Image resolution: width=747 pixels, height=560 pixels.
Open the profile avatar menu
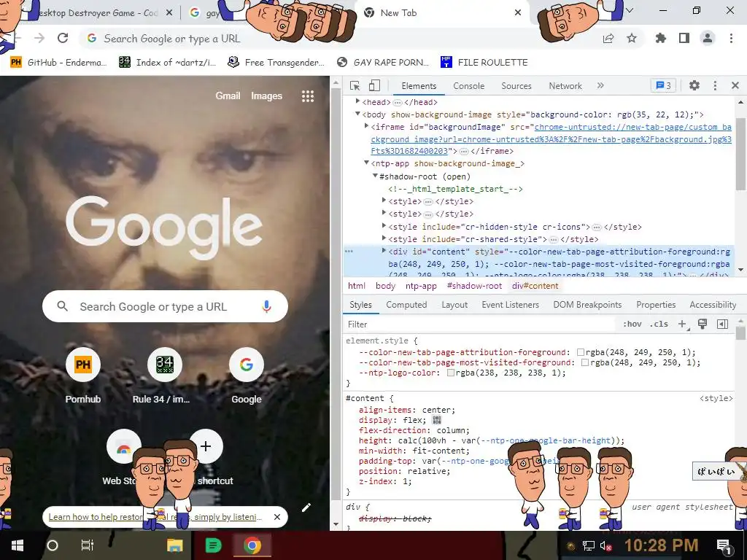tap(708, 38)
